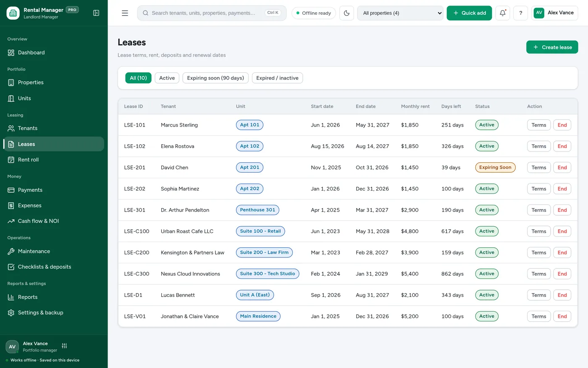Open Suite 300 - Tech Studio unit
This screenshot has width=588, height=368.
pos(268,274)
